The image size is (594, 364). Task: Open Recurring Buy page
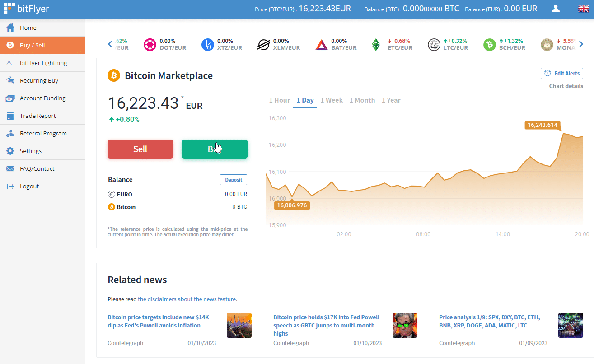click(x=42, y=80)
